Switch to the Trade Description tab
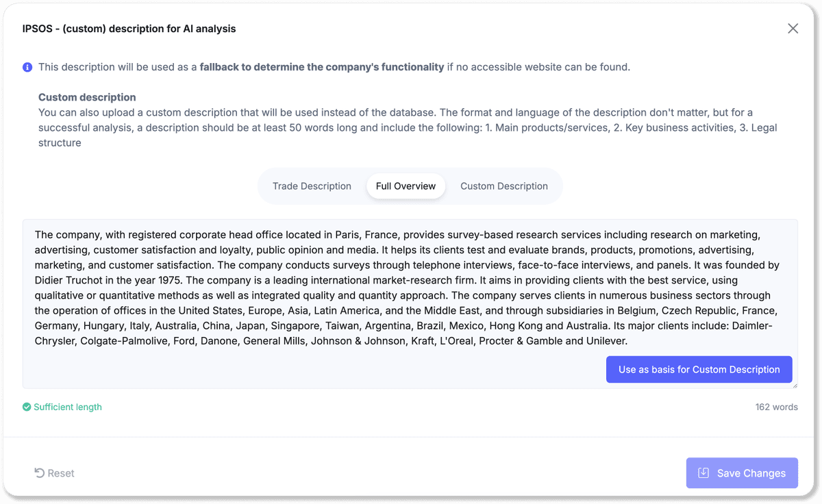This screenshot has width=822, height=504. click(x=312, y=186)
